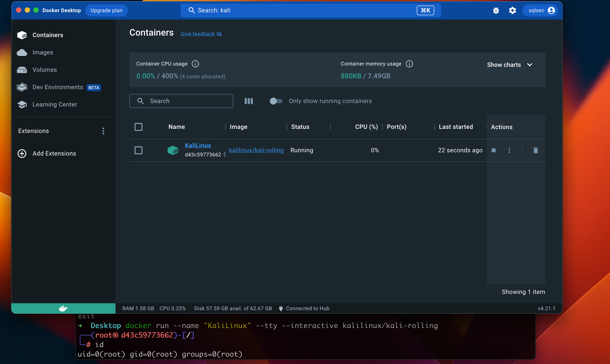Viewport: 610px width, 364px height.
Task: Sort by the Last started column header
Action: [456, 127]
